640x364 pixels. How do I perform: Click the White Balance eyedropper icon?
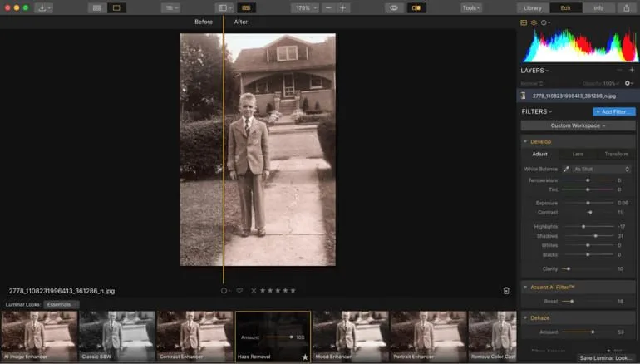pyautogui.click(x=566, y=169)
